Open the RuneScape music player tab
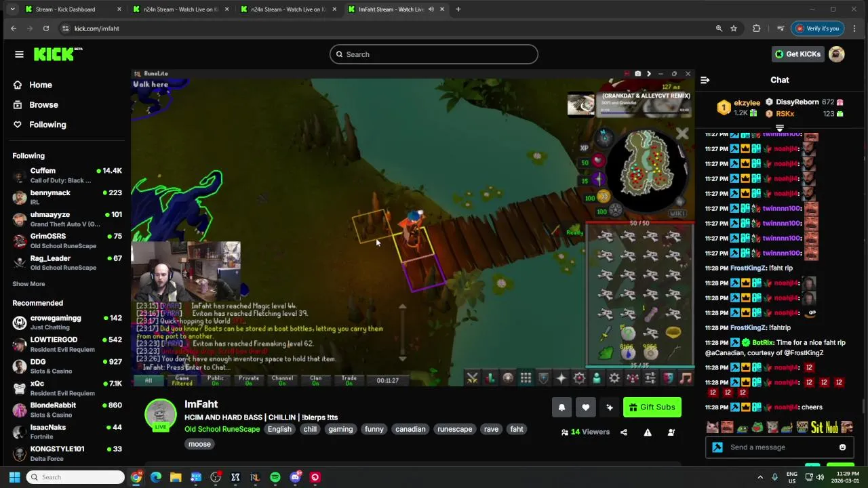 pyautogui.click(x=686, y=378)
